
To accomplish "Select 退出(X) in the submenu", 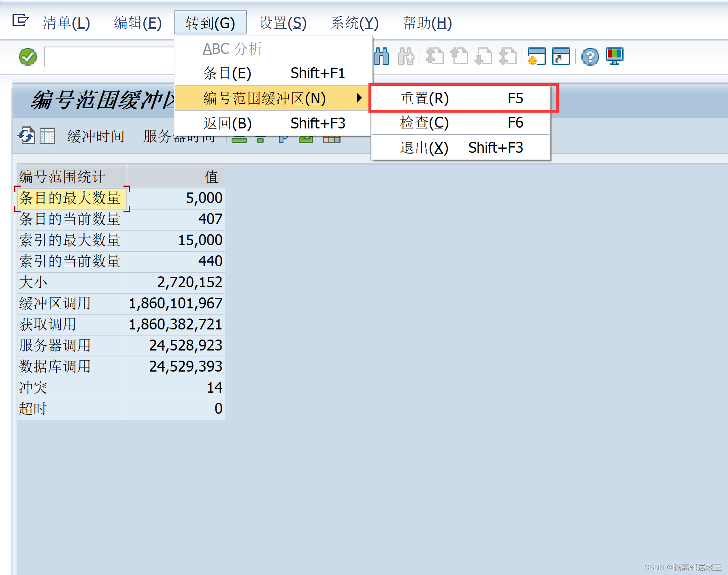I will tap(423, 147).
